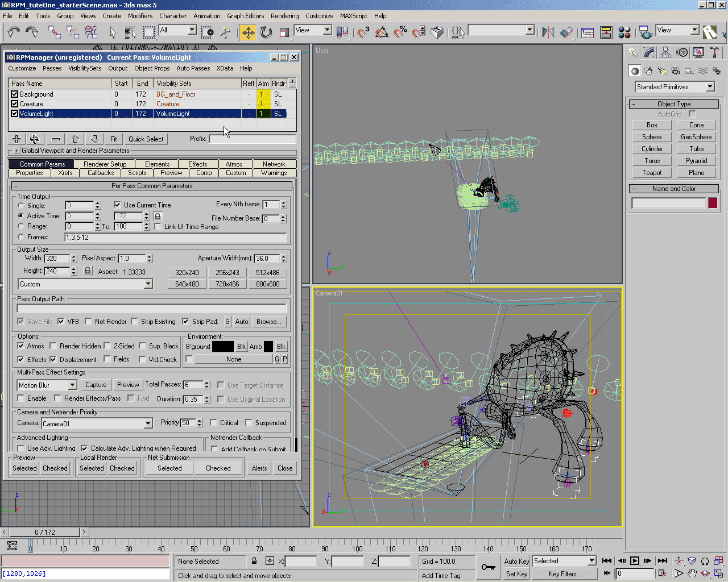This screenshot has height=582, width=728.
Task: Select the Cameras category icon
Action: [x=675, y=71]
